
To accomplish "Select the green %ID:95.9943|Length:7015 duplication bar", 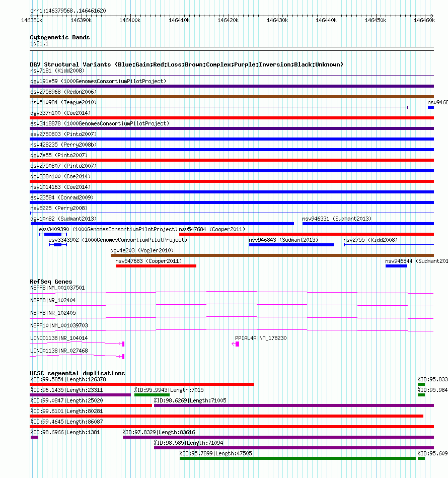I will (x=152, y=395).
